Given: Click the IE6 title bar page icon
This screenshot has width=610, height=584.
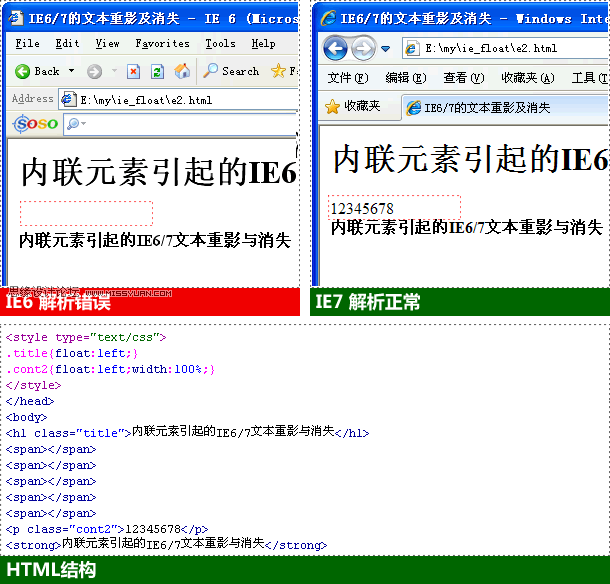Looking at the screenshot, I should tap(16, 18).
